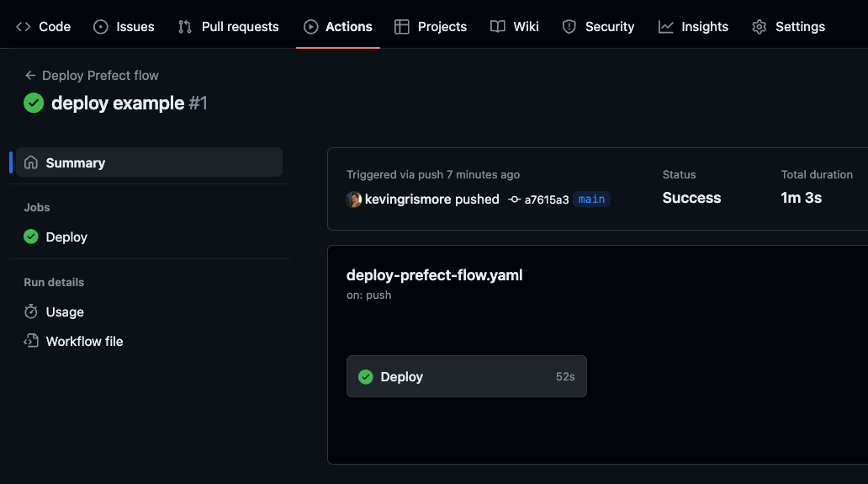Click sidebar Deploy job green check icon
This screenshot has width=868, height=484.
pos(31,237)
